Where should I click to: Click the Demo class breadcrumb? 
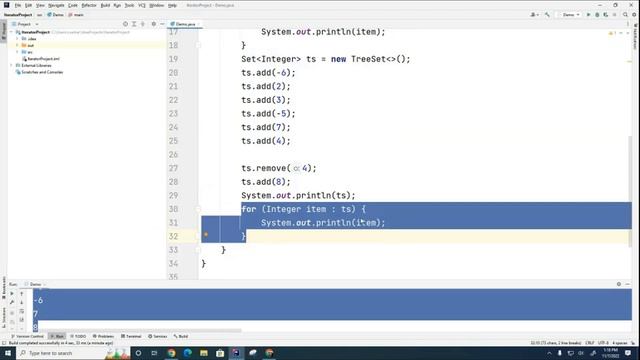[x=56, y=15]
